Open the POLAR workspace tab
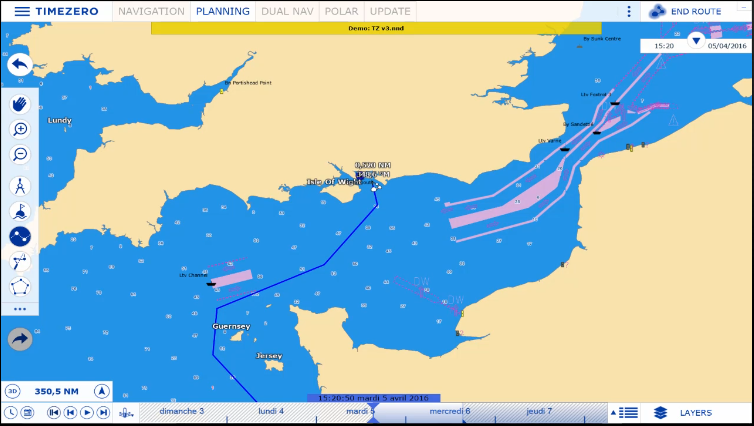The height and width of the screenshot is (426, 754). (341, 11)
